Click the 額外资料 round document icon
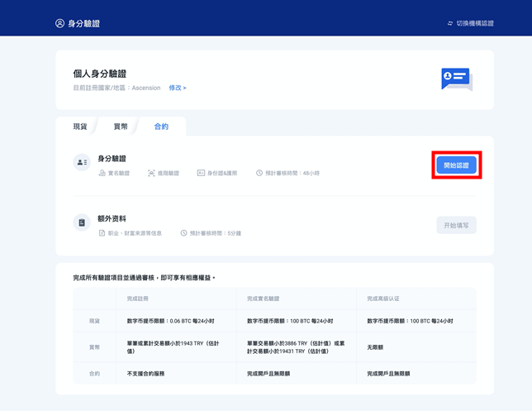Image resolution: width=532 pixels, height=411 pixels. pyautogui.click(x=82, y=222)
